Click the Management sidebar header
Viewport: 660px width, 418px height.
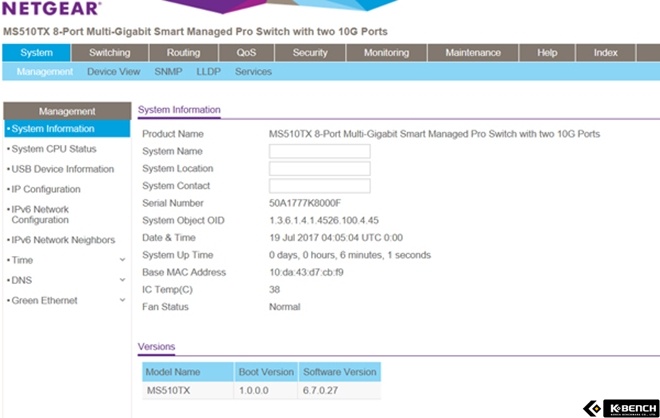[x=67, y=111]
